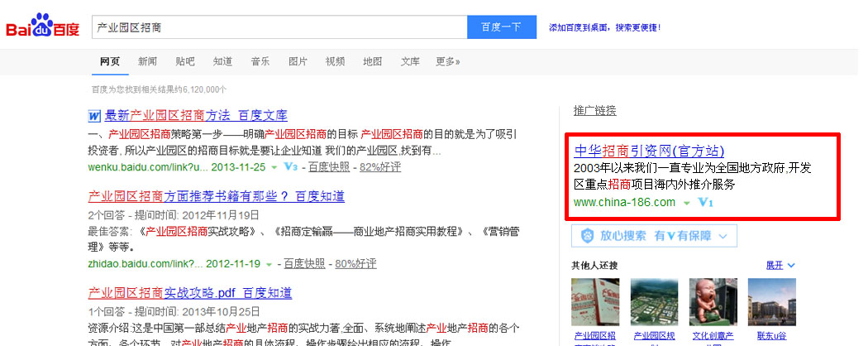Click green arrow next to www.china-186.com

pos(687,203)
